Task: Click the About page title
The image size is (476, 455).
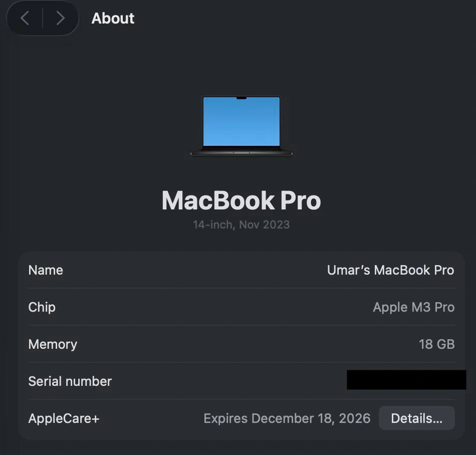Action: click(113, 19)
